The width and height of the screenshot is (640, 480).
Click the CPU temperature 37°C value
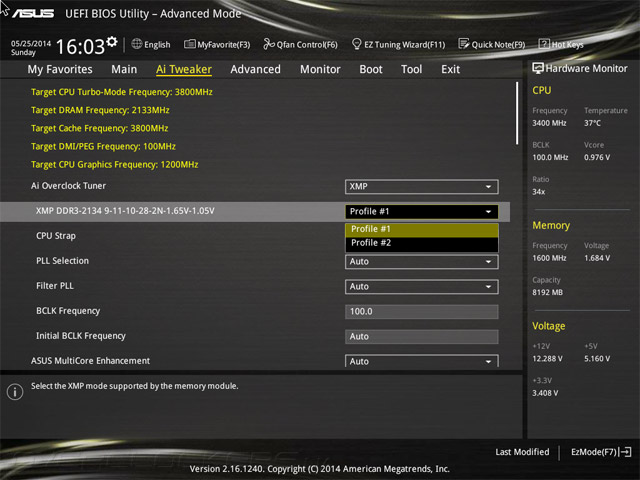coord(592,123)
